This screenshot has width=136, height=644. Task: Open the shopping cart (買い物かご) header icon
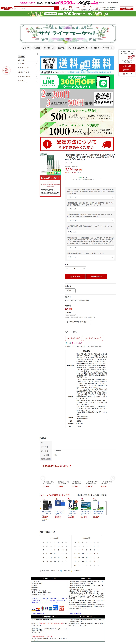click(64, 8)
